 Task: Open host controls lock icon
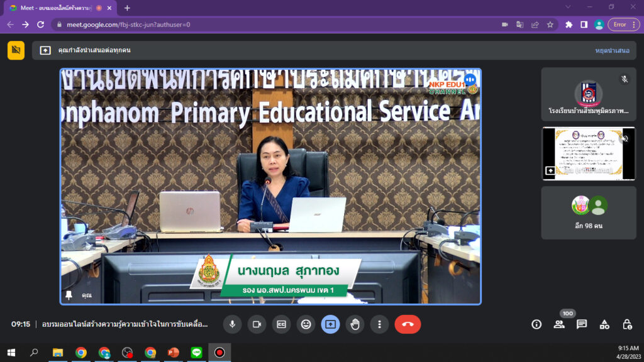tap(627, 324)
